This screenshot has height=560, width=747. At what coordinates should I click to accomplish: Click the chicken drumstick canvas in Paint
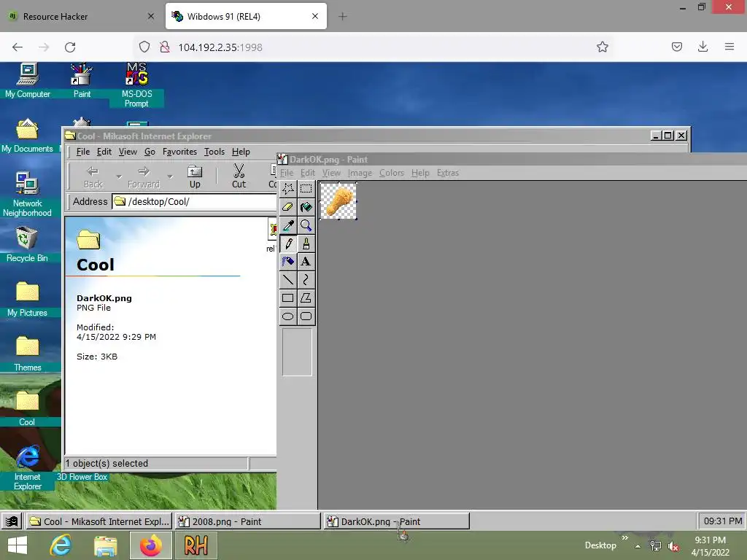coord(338,201)
